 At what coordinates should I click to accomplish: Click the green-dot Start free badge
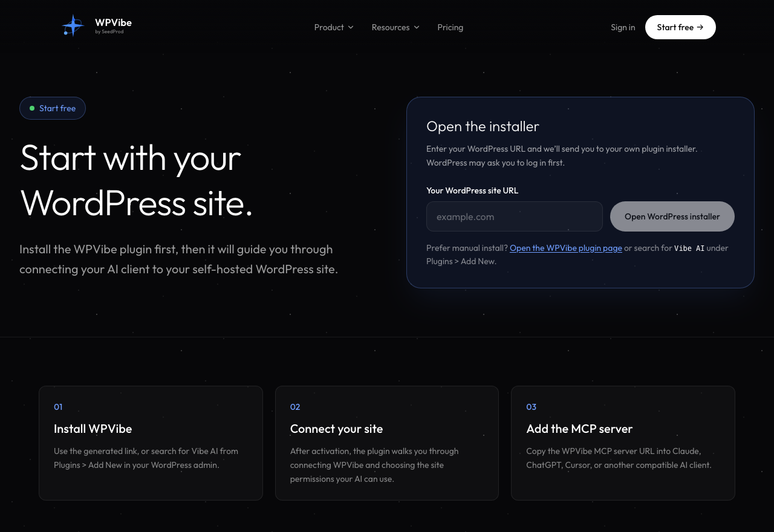click(53, 108)
